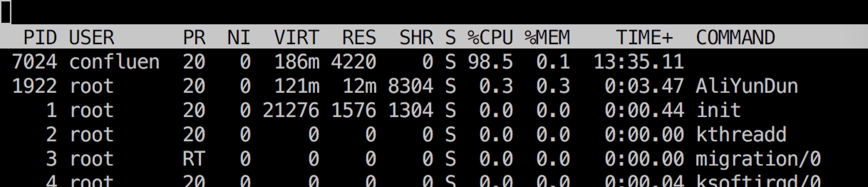Click the RES column header
Viewport: 868px width, 187px height.
360,37
